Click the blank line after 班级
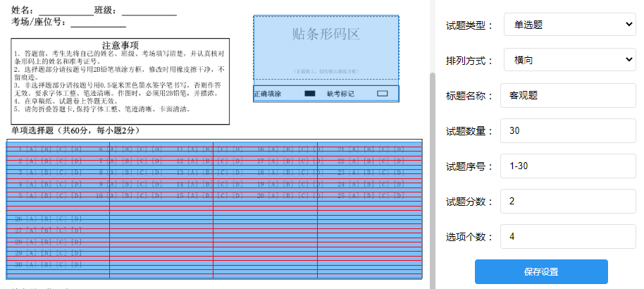The image size is (644, 289). 151,11
